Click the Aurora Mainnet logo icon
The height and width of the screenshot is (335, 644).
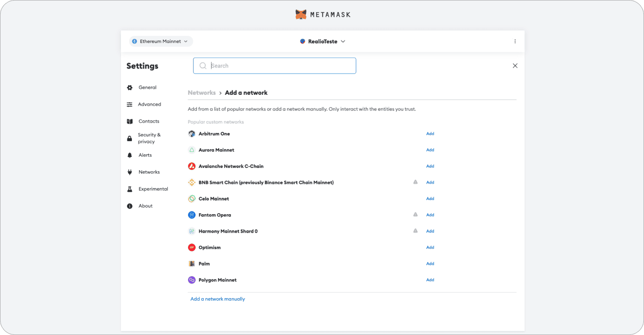point(192,150)
